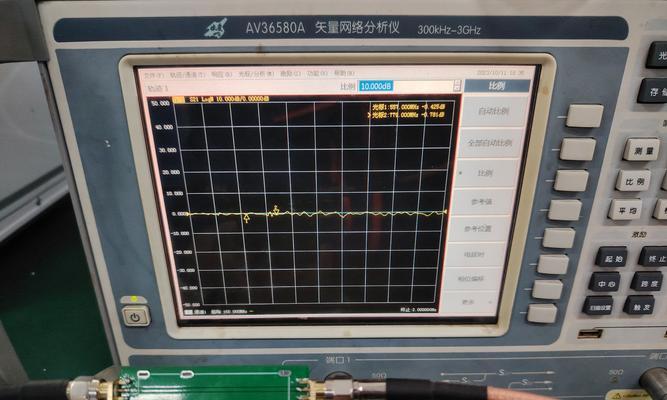
Task: Push the power button below the screen
Action: [135, 317]
